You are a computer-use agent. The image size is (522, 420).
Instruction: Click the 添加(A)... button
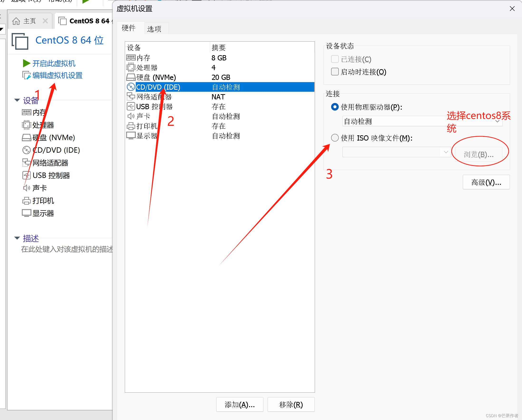[x=239, y=404]
